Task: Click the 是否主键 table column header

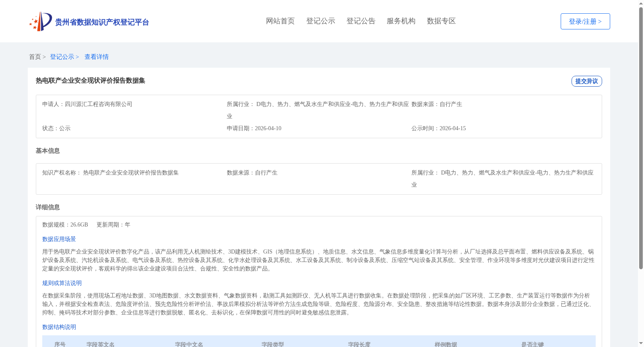Action: (532, 344)
